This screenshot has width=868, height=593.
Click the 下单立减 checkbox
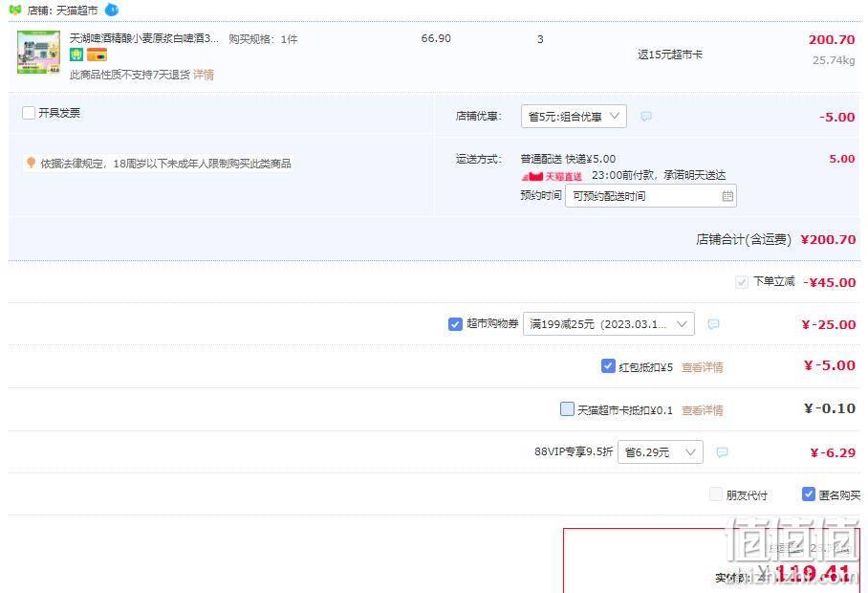(x=741, y=282)
